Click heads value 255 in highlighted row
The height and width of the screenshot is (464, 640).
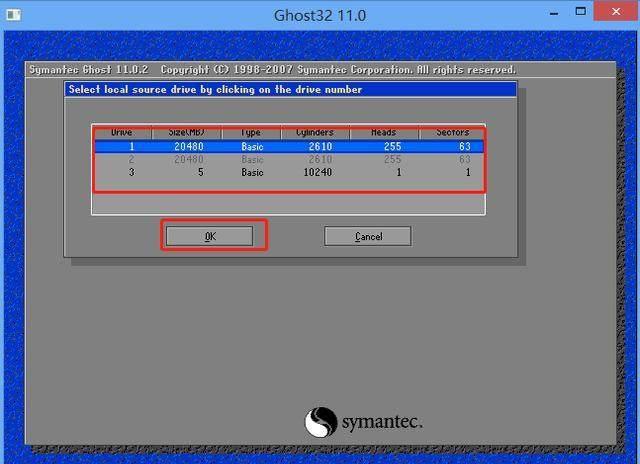(x=393, y=147)
